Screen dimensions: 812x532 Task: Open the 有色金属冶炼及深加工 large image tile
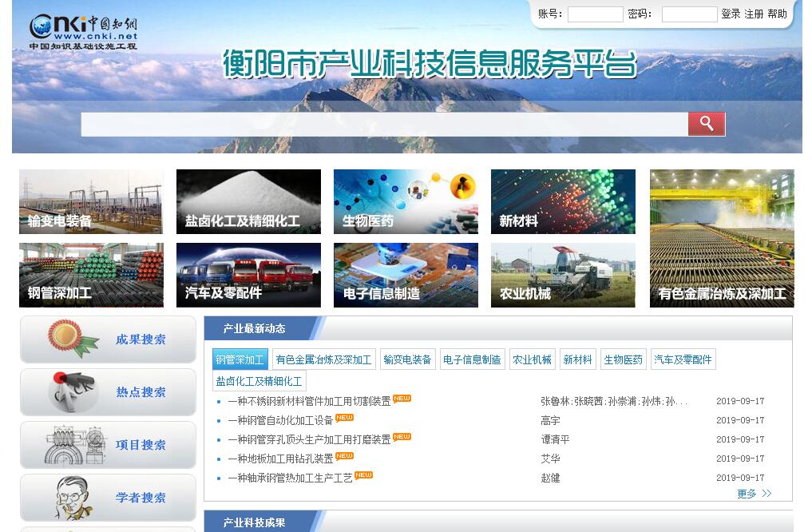(x=722, y=238)
